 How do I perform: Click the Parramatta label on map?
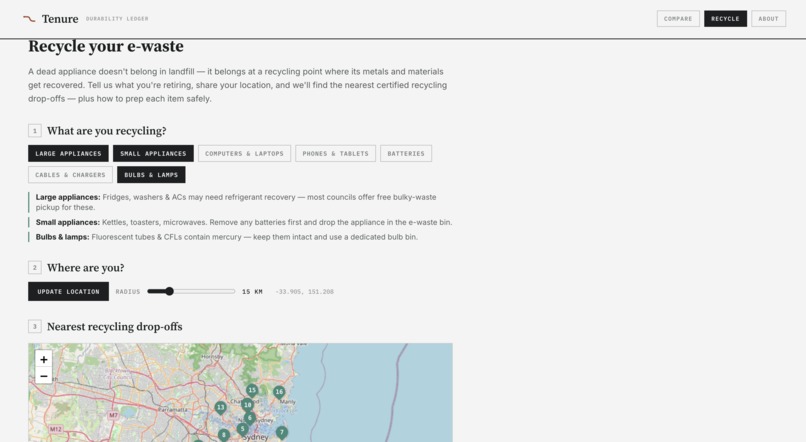173,410
